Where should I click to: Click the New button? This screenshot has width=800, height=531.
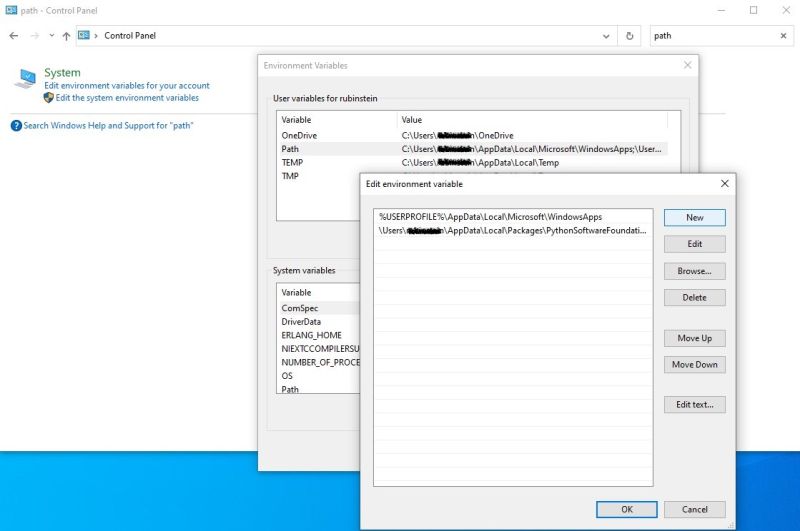coord(694,218)
